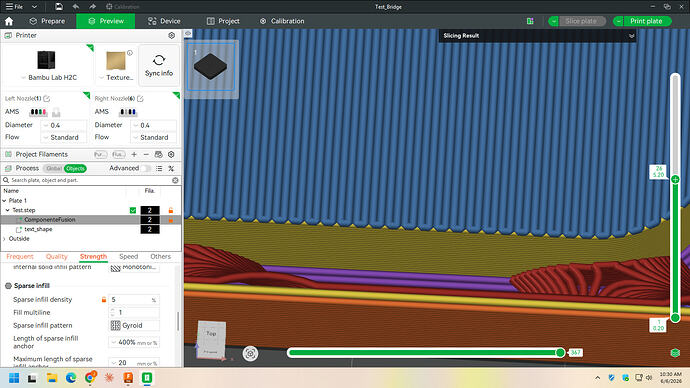Click the horizontal move progress slider handle
Image resolution: width=690 pixels, height=388 pixels.
click(x=560, y=352)
